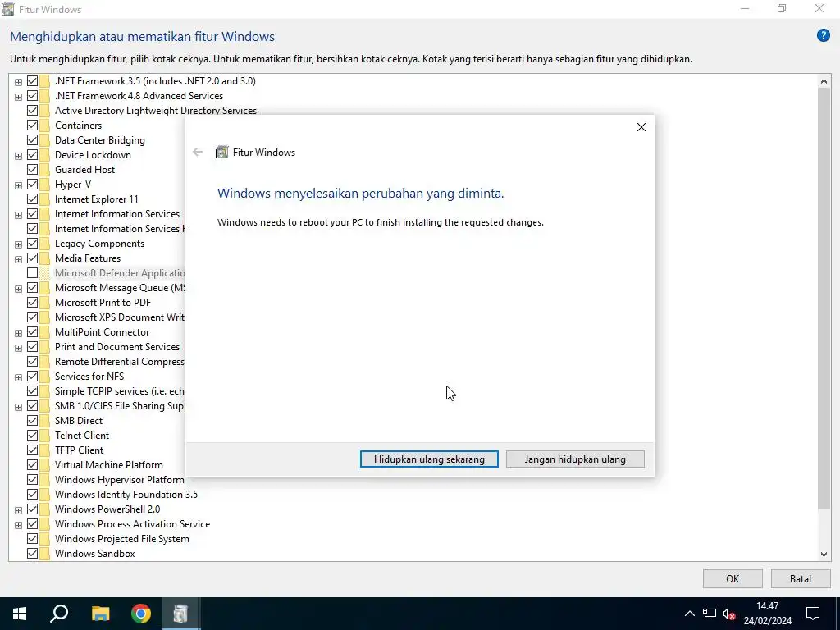
Task: Expand .NET Framework 3.5 node
Action: [18, 82]
